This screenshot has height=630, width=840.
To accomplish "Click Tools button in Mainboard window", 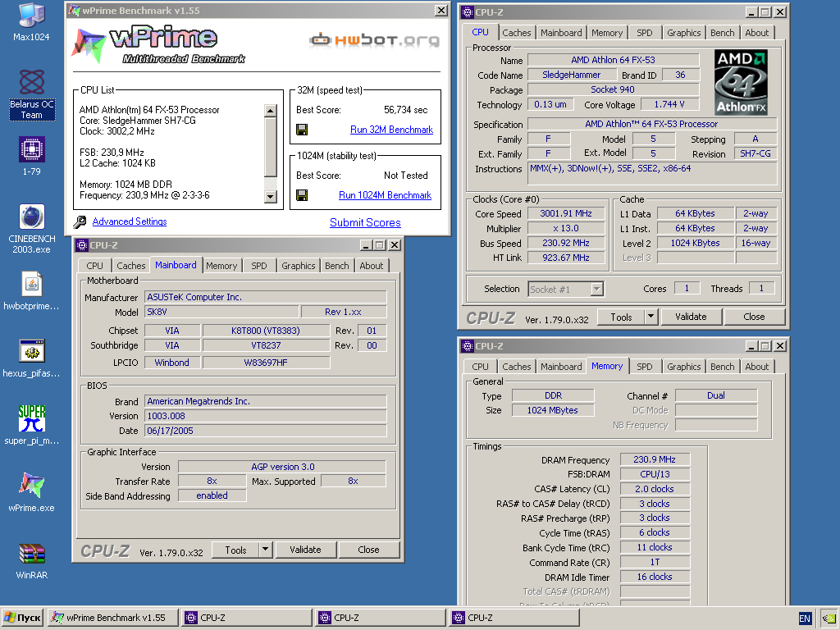I will [235, 550].
